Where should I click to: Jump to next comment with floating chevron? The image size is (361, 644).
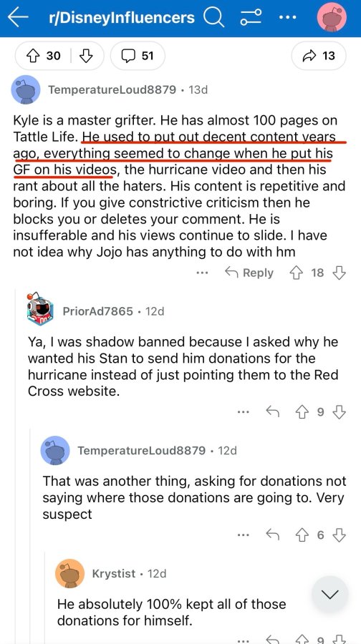click(x=329, y=595)
